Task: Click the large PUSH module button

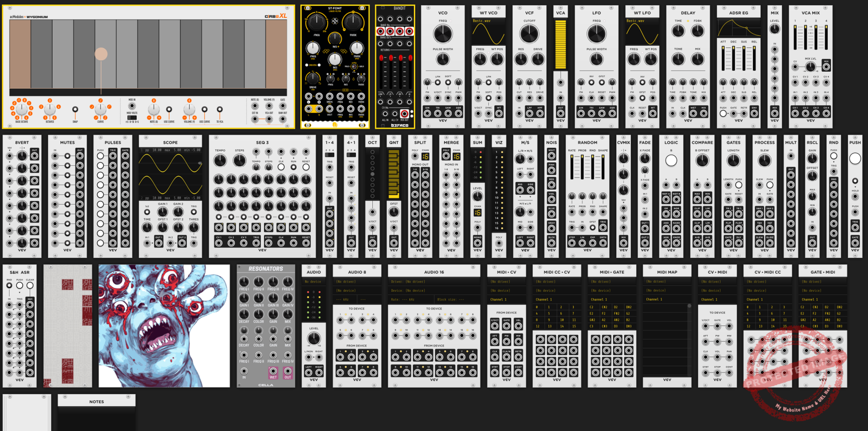Action: 855,158
